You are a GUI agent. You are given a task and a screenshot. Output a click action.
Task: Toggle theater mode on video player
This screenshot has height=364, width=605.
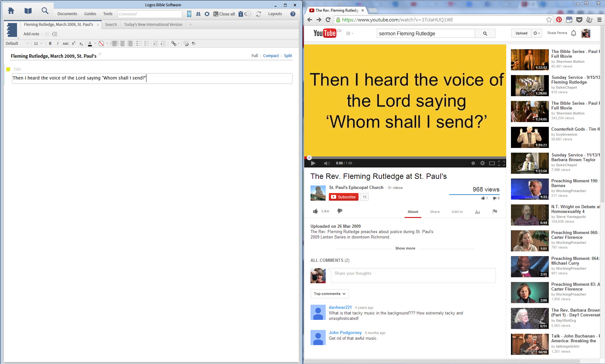[492, 163]
